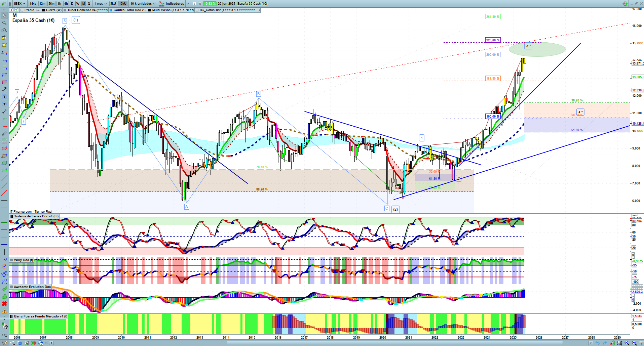The height and width of the screenshot is (346, 644).
Task: Expand the left toolbar bottom arrow
Action: [x=4, y=318]
